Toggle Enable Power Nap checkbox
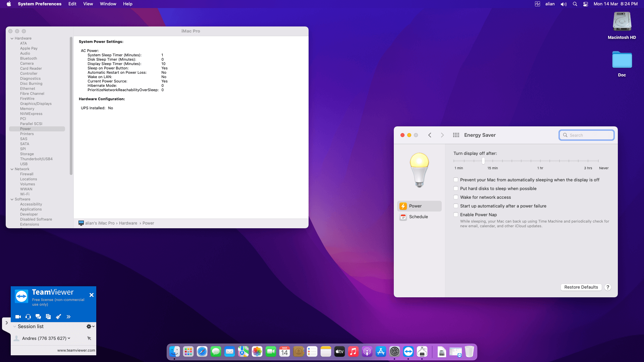 (x=456, y=215)
